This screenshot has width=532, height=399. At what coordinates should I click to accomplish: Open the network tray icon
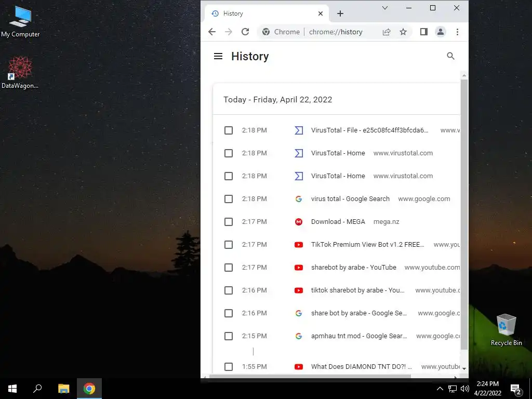click(453, 389)
